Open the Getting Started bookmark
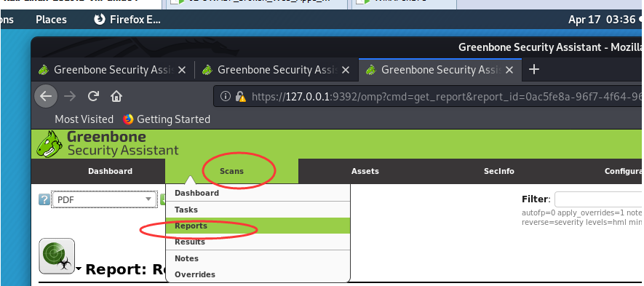 pyautogui.click(x=167, y=119)
